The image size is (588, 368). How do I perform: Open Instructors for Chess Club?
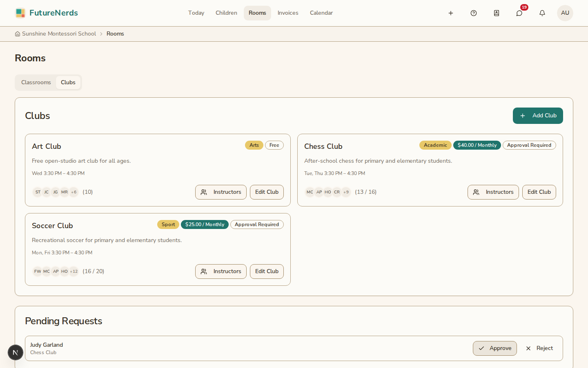tap(493, 192)
